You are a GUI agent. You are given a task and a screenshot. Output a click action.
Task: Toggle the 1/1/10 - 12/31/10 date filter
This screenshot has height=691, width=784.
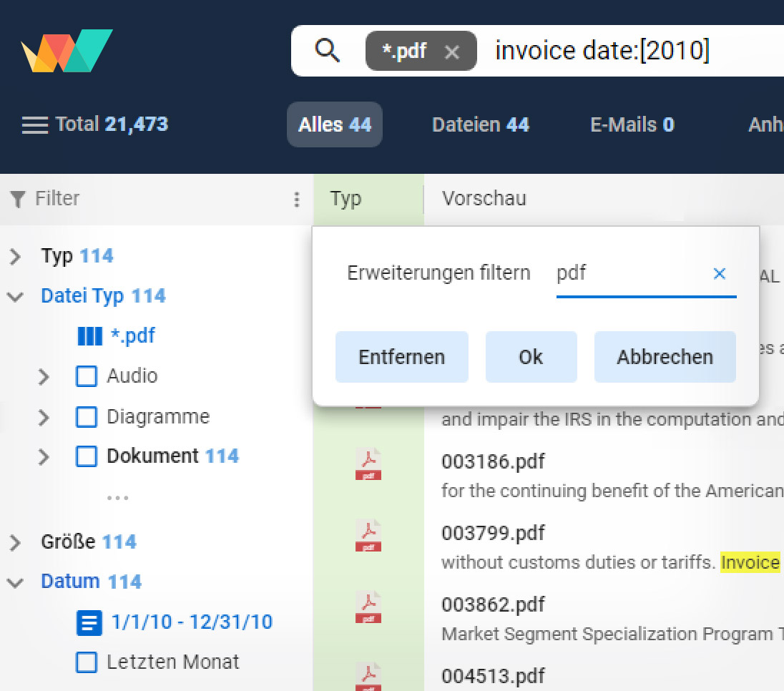pos(89,622)
